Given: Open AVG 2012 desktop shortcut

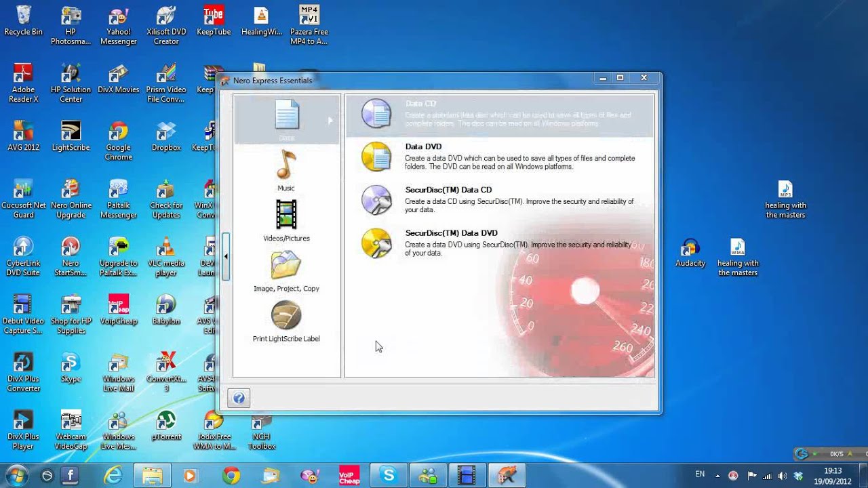Looking at the screenshot, I should (23, 136).
